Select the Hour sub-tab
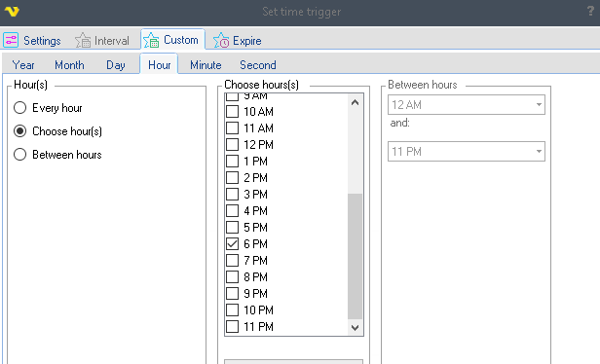 [159, 64]
